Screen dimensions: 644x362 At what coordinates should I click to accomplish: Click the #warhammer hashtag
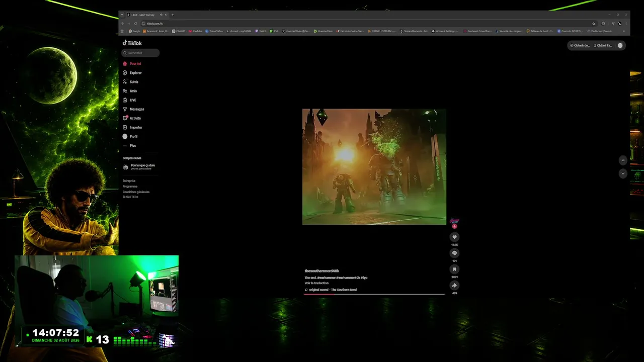tap(327, 278)
